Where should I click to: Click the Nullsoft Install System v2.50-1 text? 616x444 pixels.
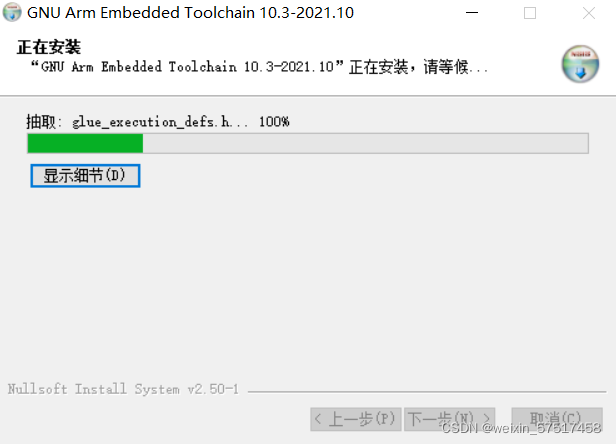pos(123,389)
